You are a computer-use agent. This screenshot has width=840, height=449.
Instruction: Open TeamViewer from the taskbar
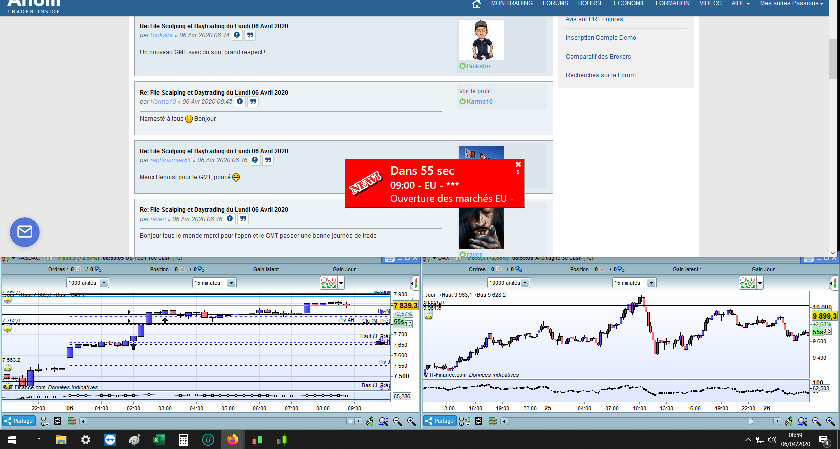pos(110,440)
